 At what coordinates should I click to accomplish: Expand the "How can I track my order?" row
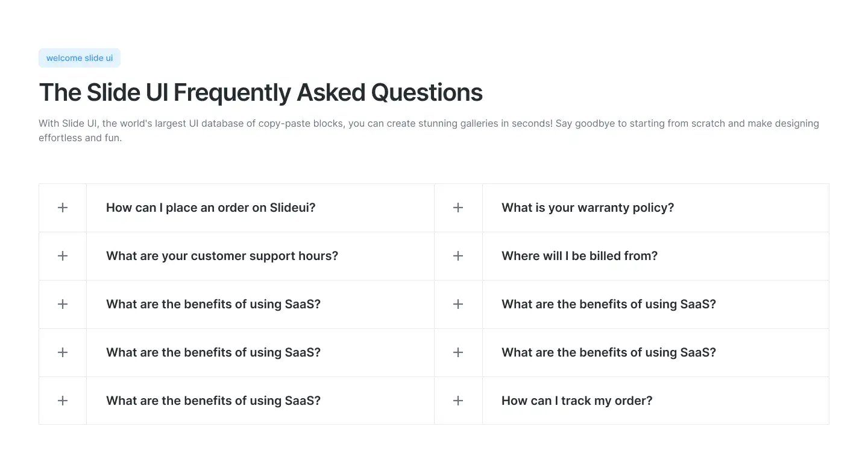(x=576, y=401)
